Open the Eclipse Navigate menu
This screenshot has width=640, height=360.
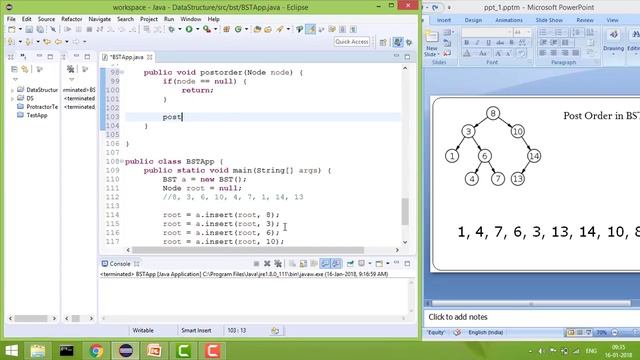pos(100,19)
